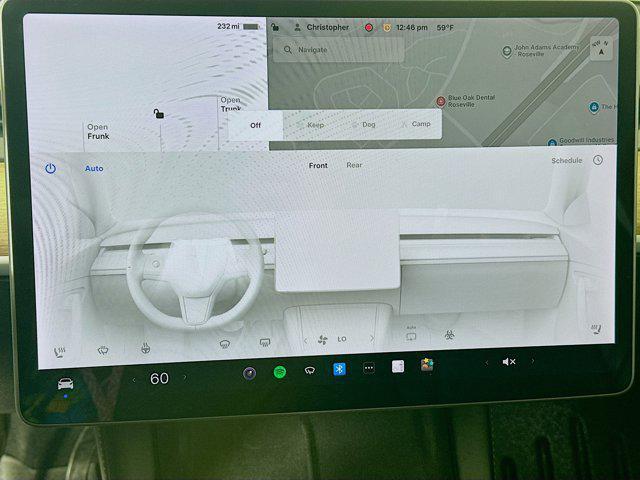Open the white square app
This screenshot has width=640, height=480.
[x=398, y=367]
